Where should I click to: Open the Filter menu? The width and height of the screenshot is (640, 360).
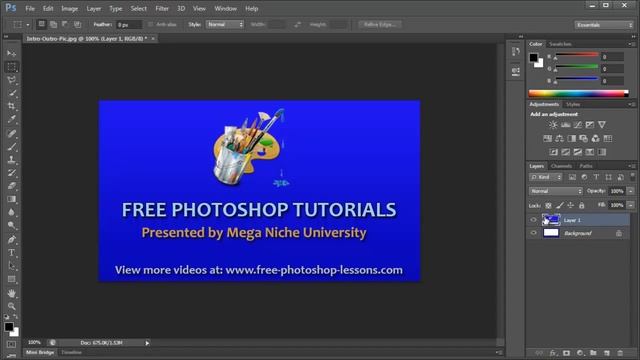click(x=162, y=9)
